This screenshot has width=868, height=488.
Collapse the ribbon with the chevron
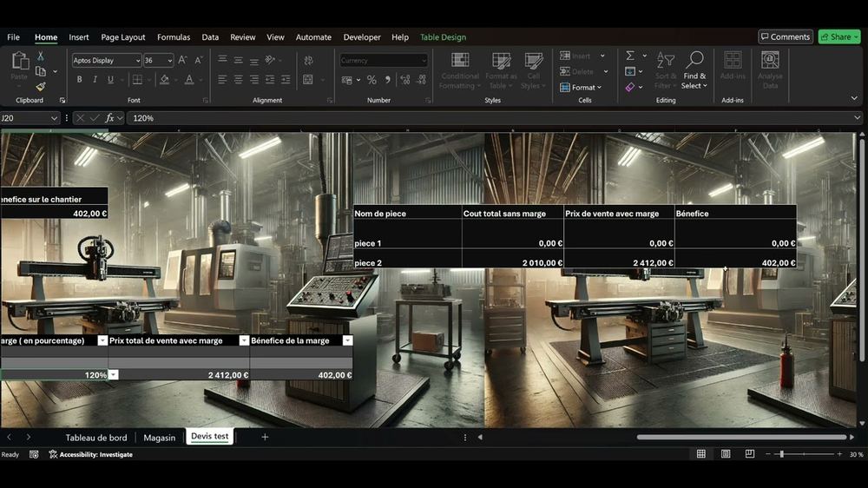[854, 99]
